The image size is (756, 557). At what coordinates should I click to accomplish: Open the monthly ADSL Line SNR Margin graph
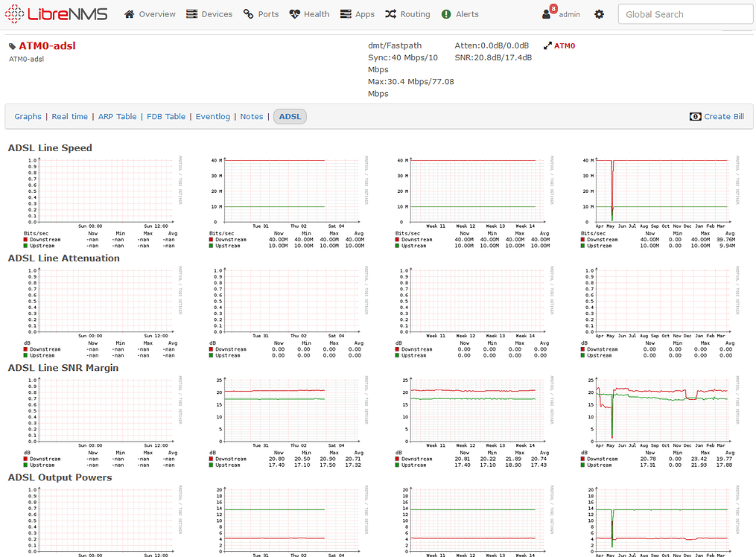pyautogui.click(x=474, y=421)
